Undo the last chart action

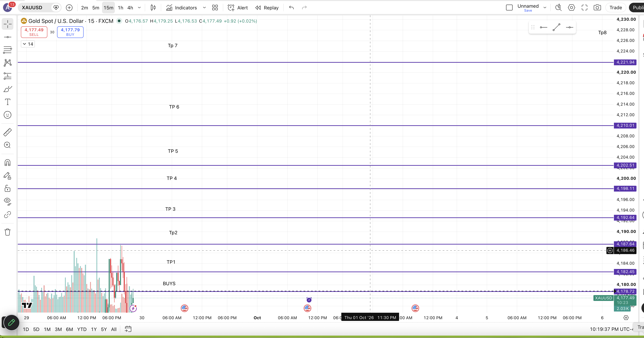click(291, 8)
